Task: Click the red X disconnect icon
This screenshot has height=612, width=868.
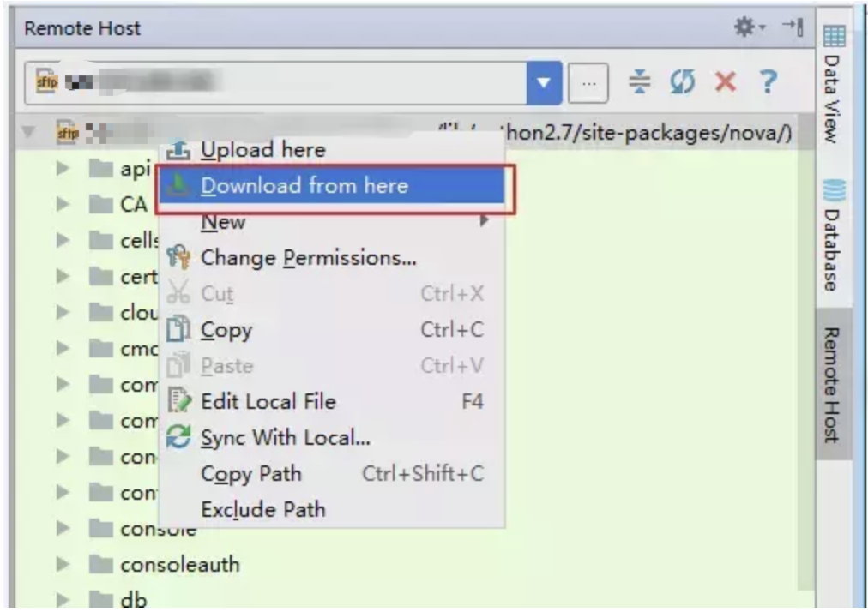Action: click(725, 82)
